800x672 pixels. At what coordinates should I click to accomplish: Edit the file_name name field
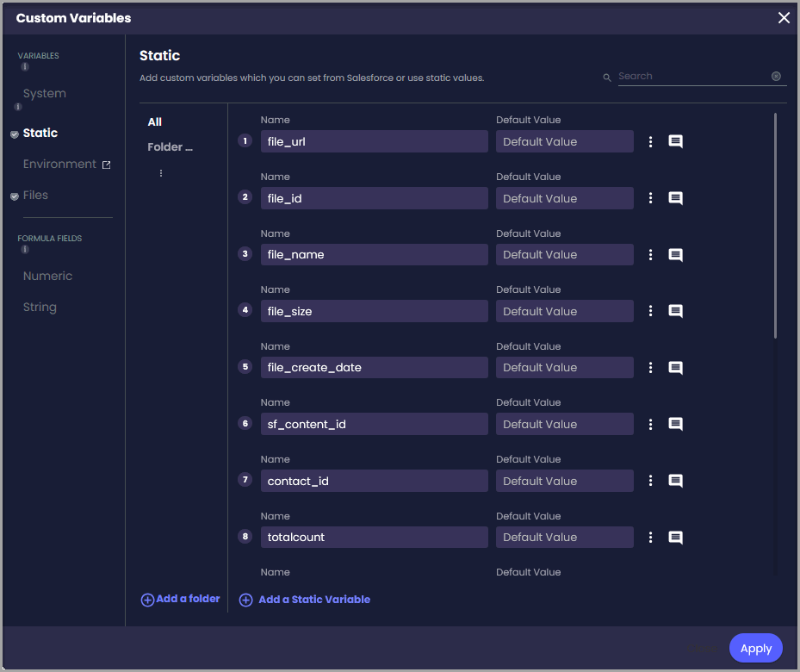click(374, 255)
